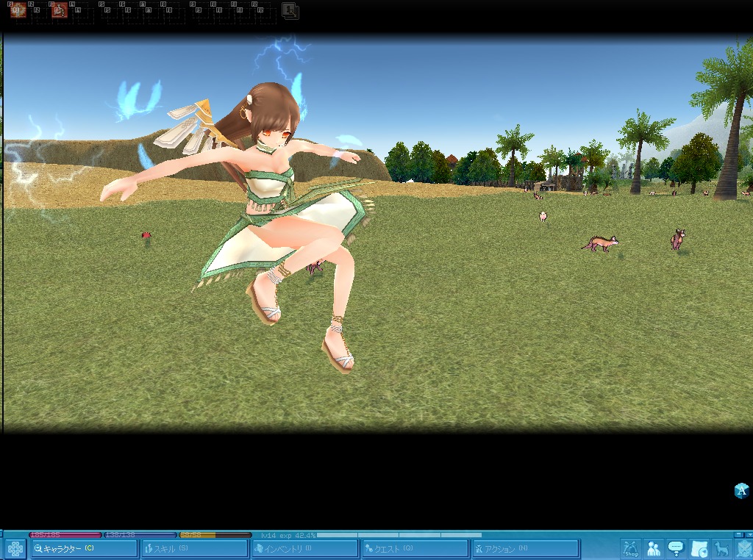
Task: Click the chat speech bubble icon
Action: click(676, 548)
